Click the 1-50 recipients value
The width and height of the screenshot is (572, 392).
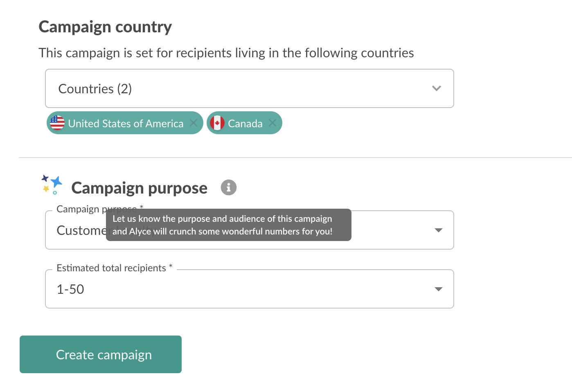coord(70,289)
